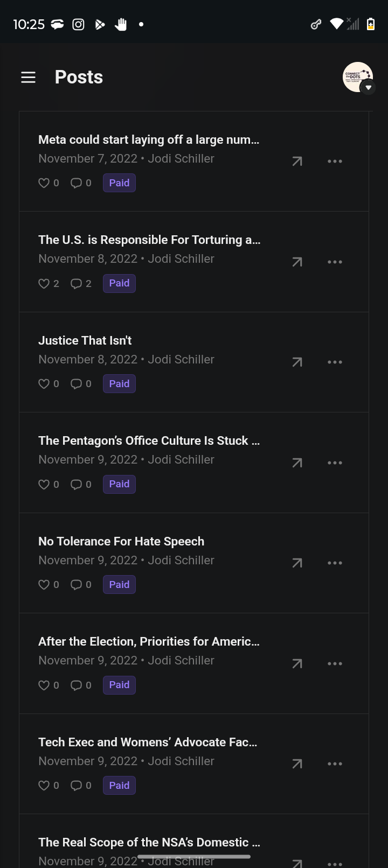Screen dimensions: 388x868
Task: Open more options for Justice That Isn't
Action: 335,362
